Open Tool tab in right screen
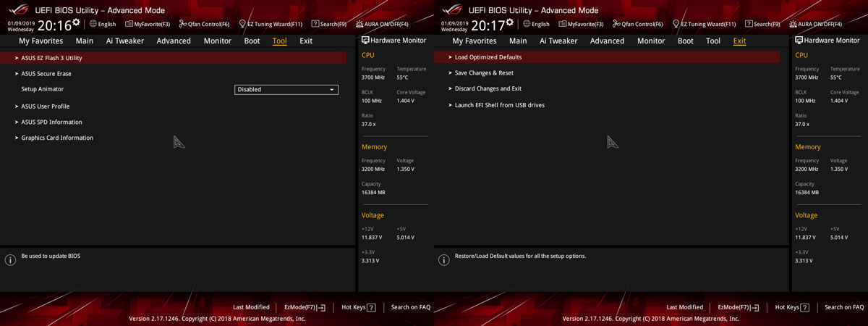 (x=713, y=41)
